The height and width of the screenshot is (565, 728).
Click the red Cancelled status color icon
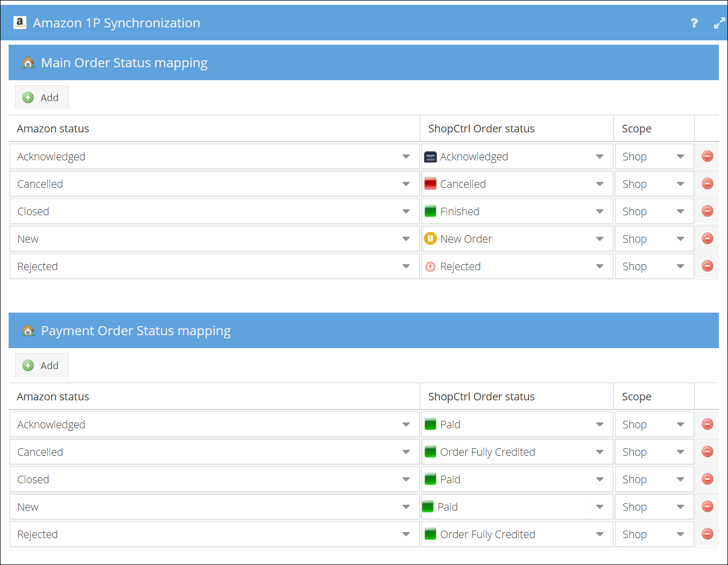pos(430,184)
